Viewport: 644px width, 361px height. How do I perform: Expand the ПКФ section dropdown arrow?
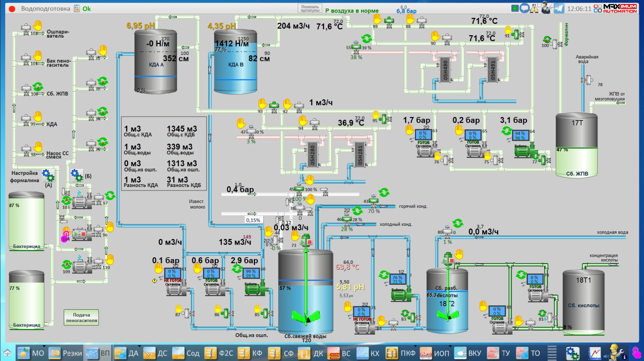tap(415, 346)
